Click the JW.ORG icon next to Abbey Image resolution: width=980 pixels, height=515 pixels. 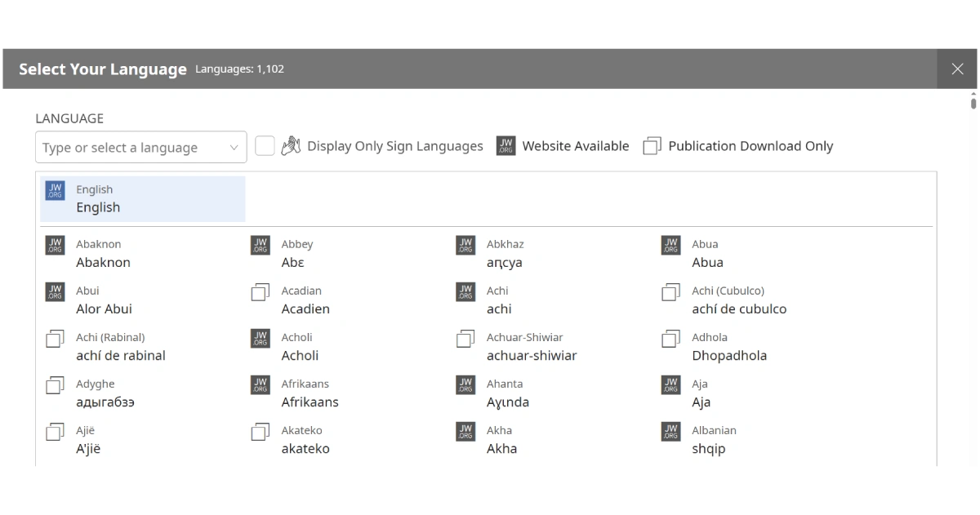[261, 246]
